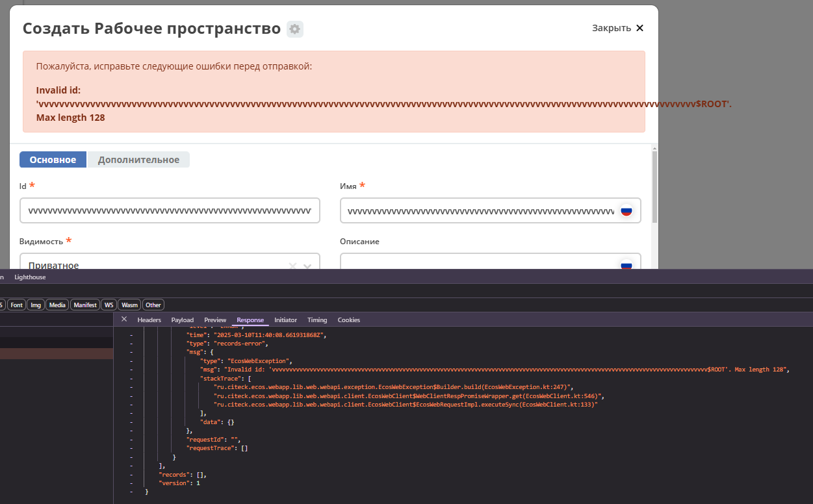
Task: Click the EcosWebClient.kt:546 stack trace line
Action: pyautogui.click(x=409, y=396)
